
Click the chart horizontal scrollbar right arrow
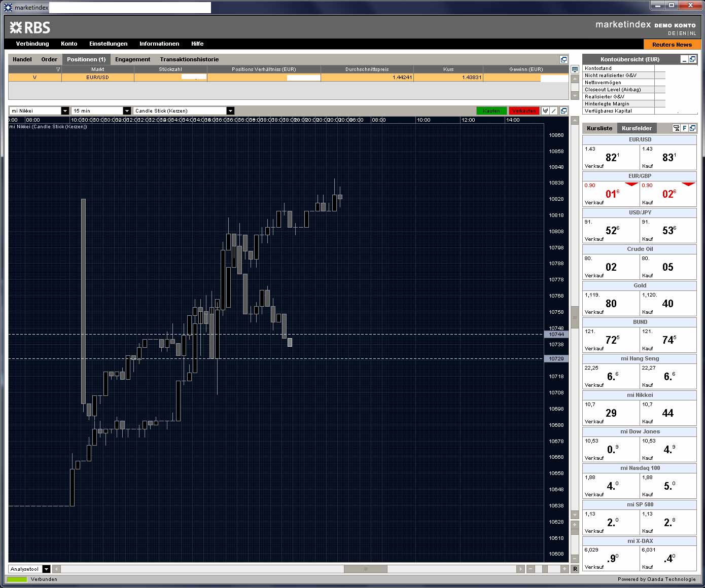tap(520, 569)
